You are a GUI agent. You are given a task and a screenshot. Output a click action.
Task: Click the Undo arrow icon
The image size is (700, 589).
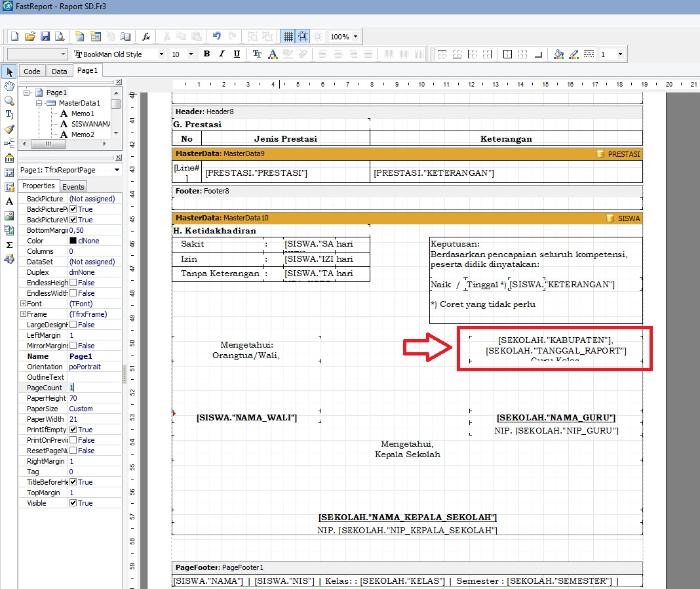coord(217,37)
